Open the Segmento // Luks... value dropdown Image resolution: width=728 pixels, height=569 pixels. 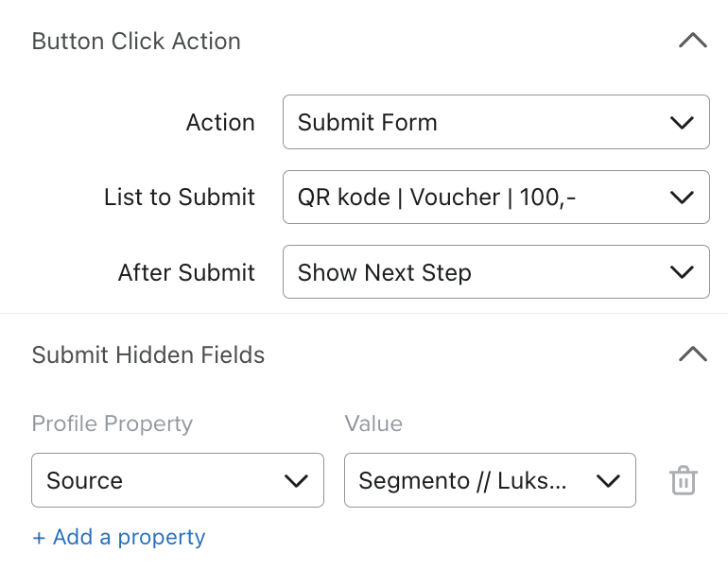[490, 480]
